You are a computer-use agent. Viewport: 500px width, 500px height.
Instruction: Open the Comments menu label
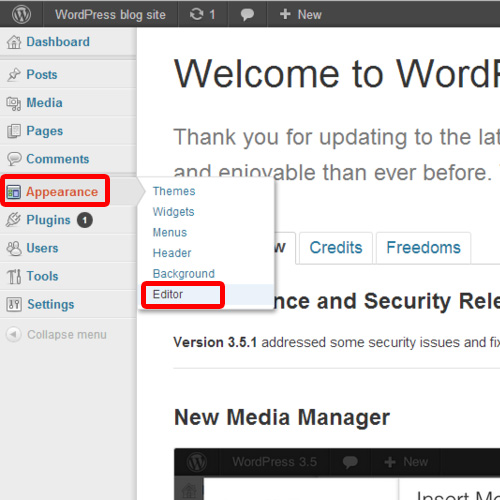click(x=58, y=159)
